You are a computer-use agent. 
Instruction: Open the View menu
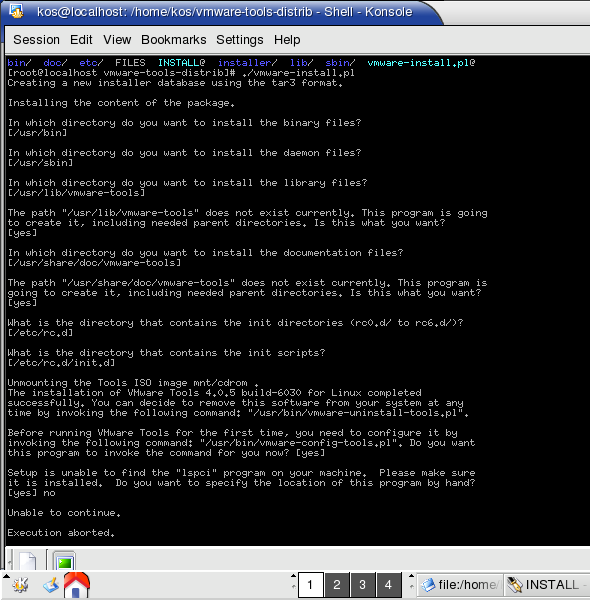point(117,40)
